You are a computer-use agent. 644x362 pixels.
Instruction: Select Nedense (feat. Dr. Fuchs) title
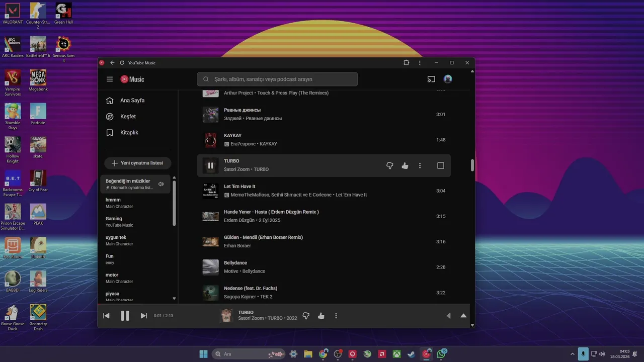pyautogui.click(x=251, y=289)
